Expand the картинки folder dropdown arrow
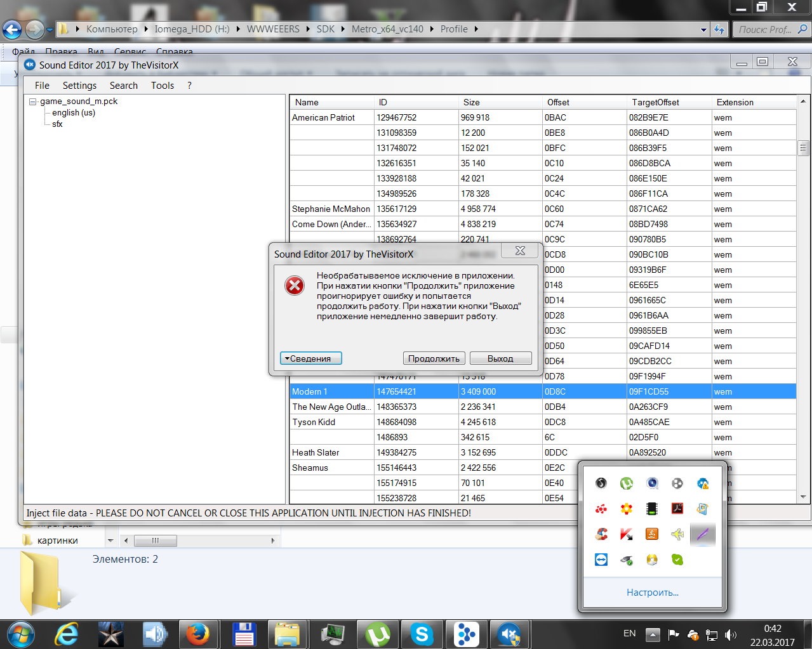Screen dimensions: 812x649 pyautogui.click(x=110, y=541)
